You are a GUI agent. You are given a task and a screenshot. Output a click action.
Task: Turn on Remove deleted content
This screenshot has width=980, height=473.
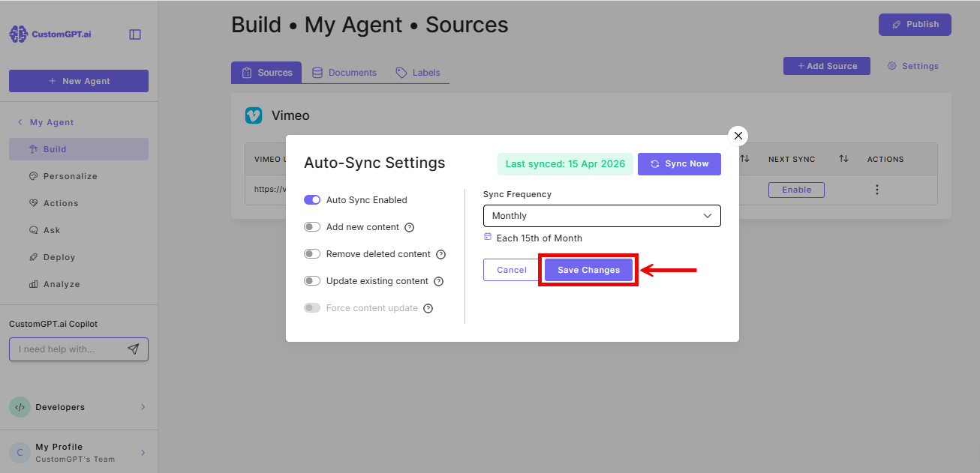[311, 253]
